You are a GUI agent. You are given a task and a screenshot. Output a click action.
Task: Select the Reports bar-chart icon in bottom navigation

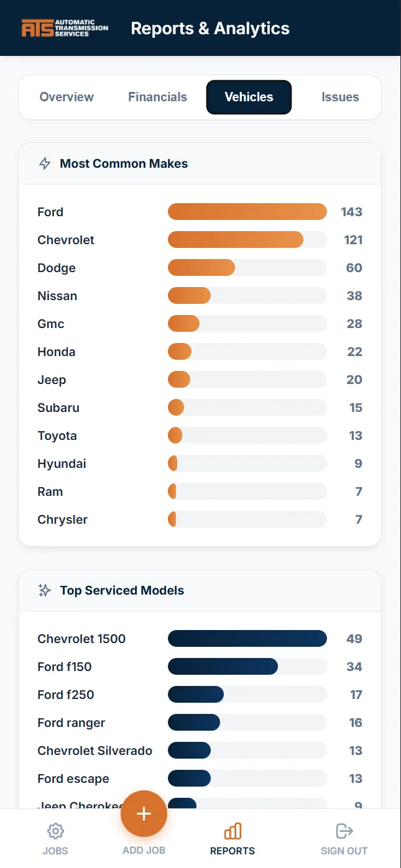point(232,831)
